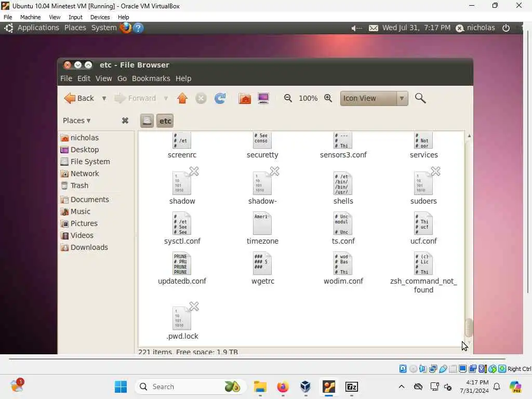The height and width of the screenshot is (399, 532).
Task: Open File menu in File Browser
Action: [66, 78]
